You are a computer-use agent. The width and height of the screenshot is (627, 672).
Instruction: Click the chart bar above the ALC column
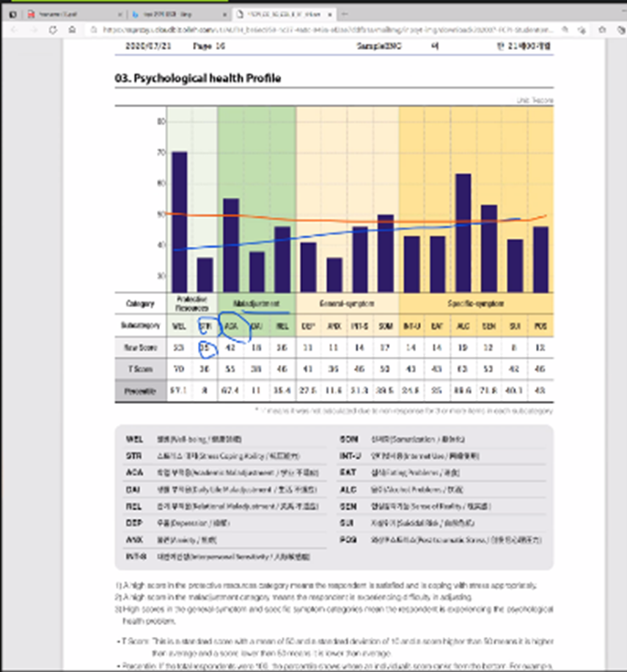coord(463,233)
